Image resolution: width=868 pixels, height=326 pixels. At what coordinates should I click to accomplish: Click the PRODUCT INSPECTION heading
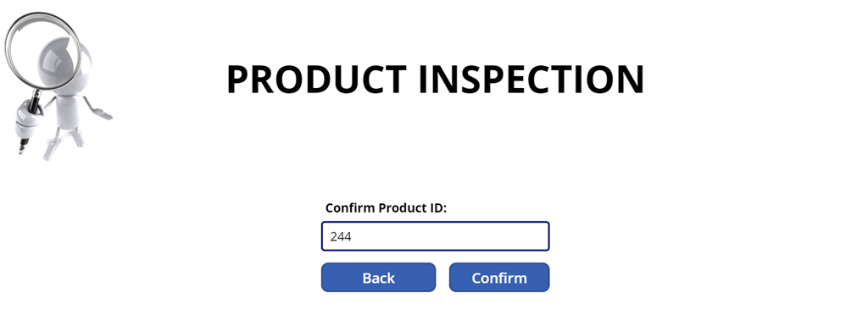coord(435,80)
